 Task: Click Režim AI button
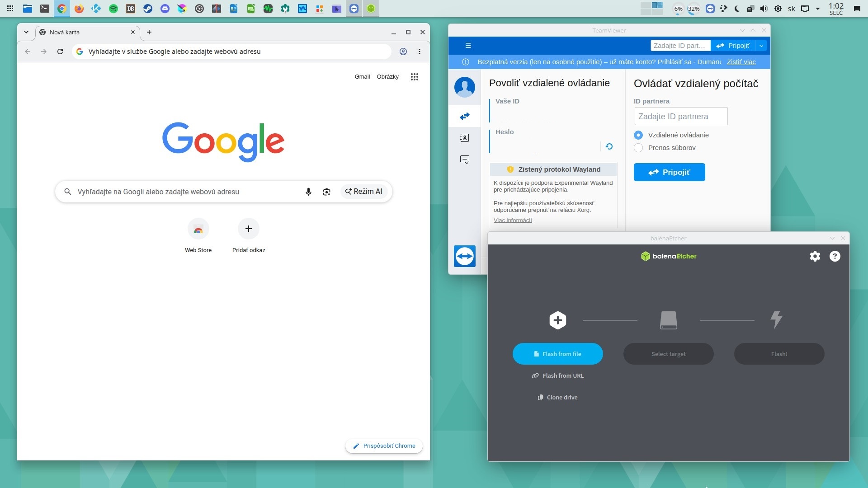(363, 192)
